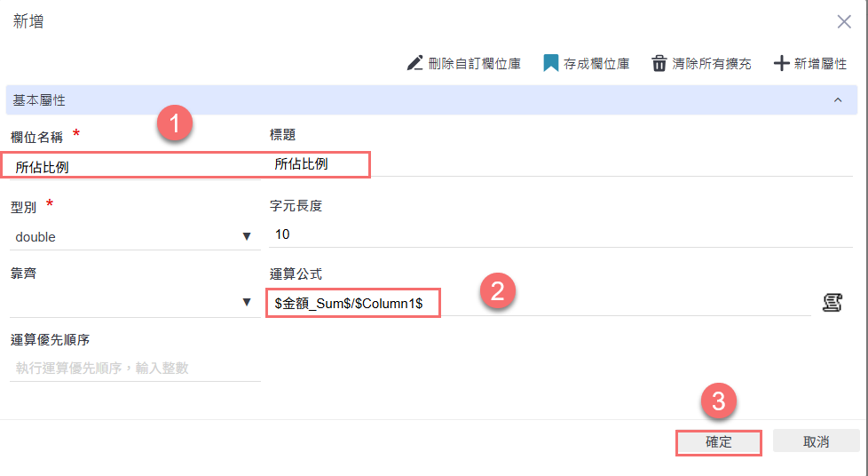
Task: Click the trash icon for 清除所有擴充
Action: [659, 63]
